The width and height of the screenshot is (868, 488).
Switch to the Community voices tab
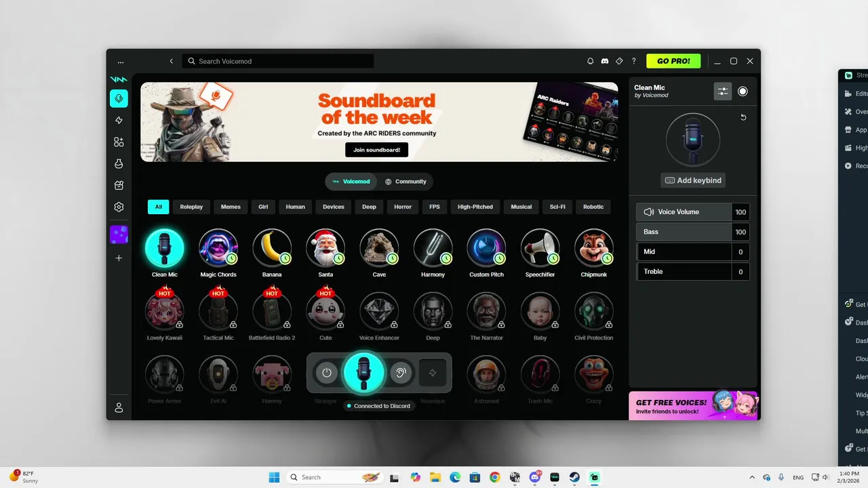[406, 182]
